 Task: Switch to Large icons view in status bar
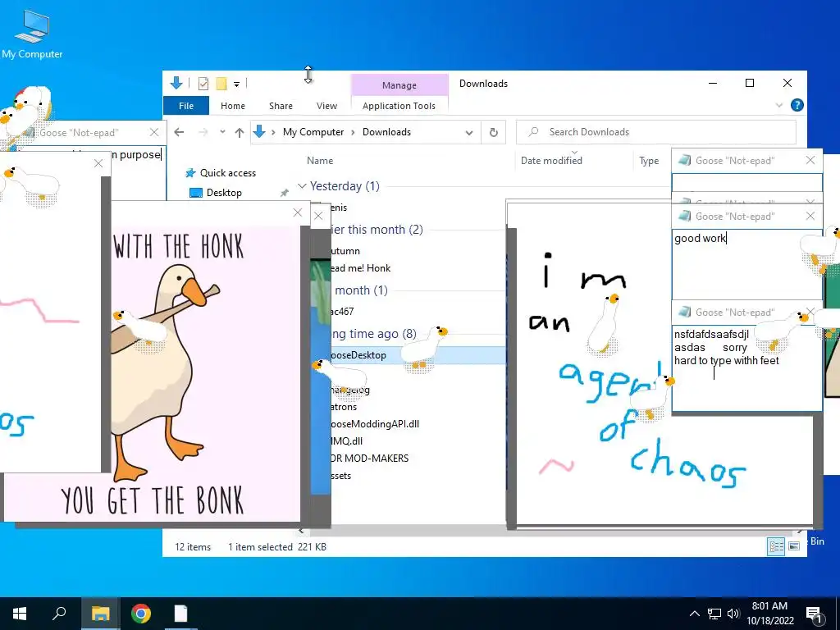(794, 546)
